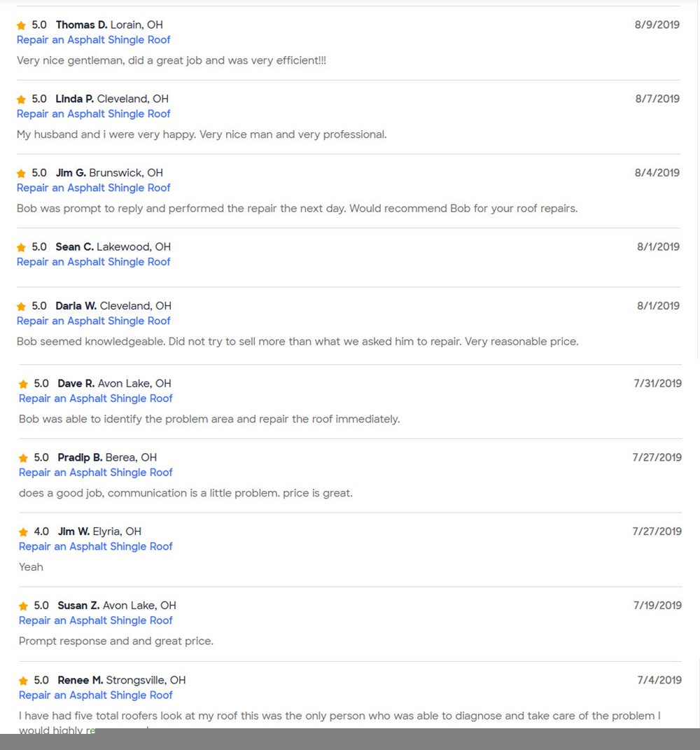
Task: Click the star icon beside Thomas D.
Action: point(21,26)
